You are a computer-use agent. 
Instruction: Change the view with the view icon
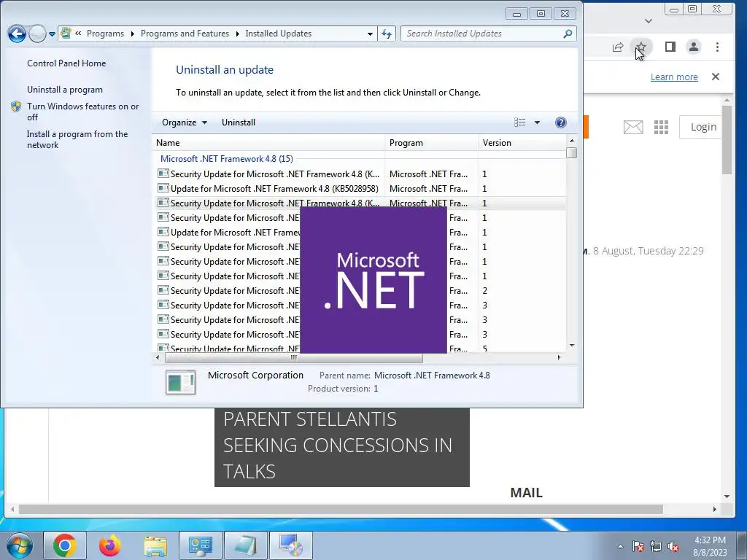click(519, 122)
